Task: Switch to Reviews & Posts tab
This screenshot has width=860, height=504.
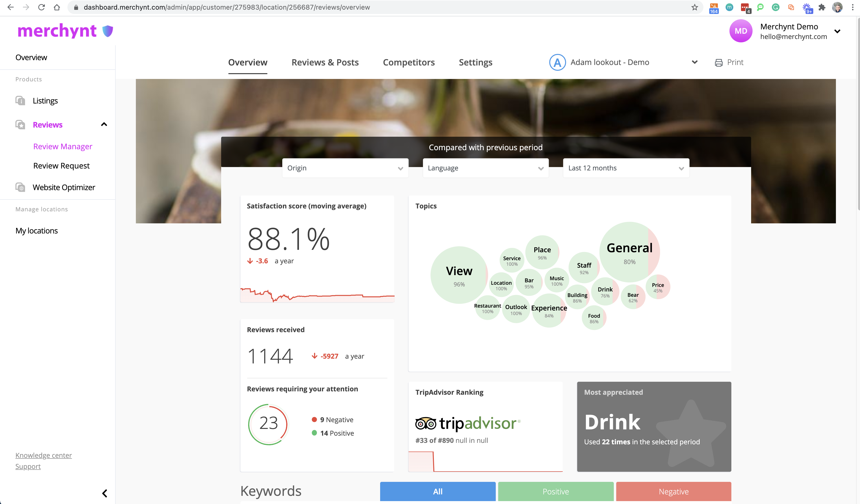Action: click(325, 62)
